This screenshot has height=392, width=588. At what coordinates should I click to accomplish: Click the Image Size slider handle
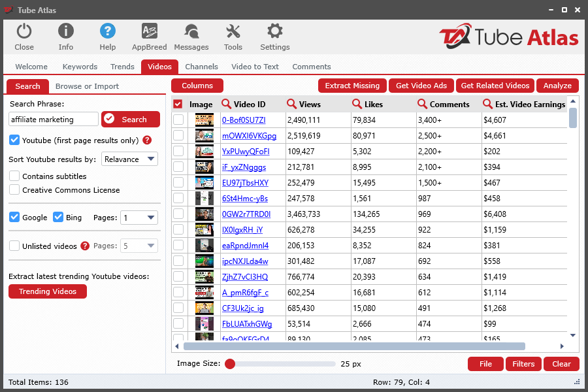coord(230,364)
